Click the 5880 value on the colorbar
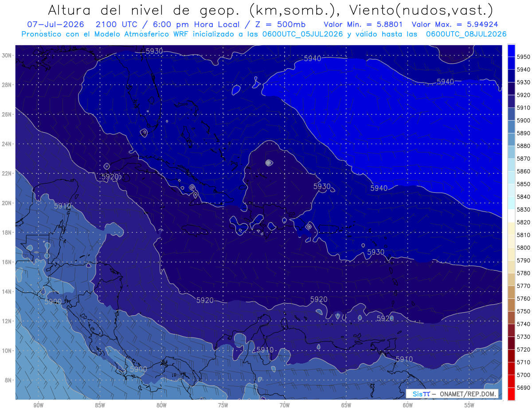Viewport: 532px width, 411px height. [x=524, y=146]
